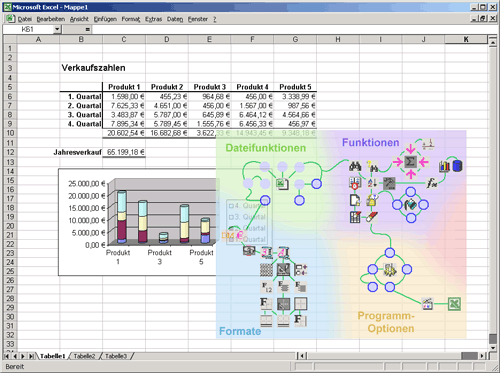
Task: Click the cell with 65.199,18 €
Action: (x=124, y=152)
